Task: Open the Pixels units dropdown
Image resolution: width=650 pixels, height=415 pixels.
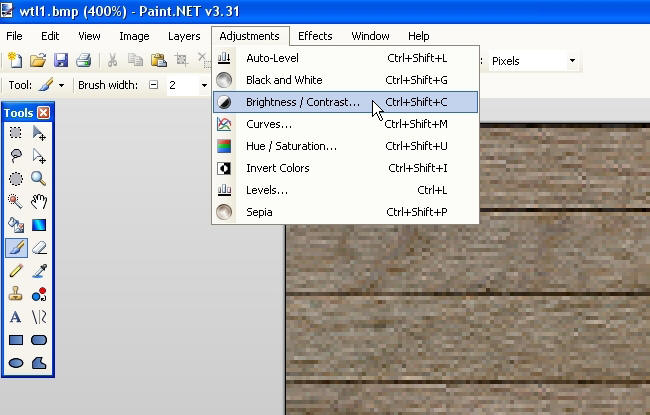Action: pos(572,61)
